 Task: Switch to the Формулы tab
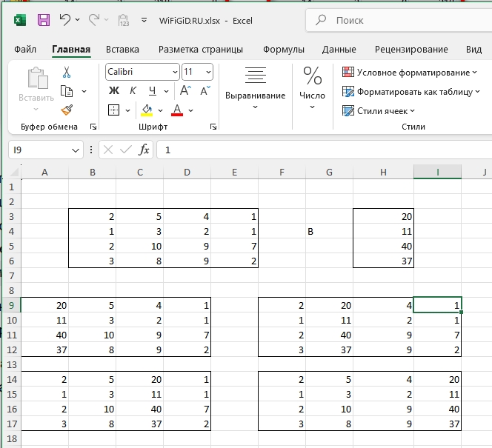pos(284,49)
